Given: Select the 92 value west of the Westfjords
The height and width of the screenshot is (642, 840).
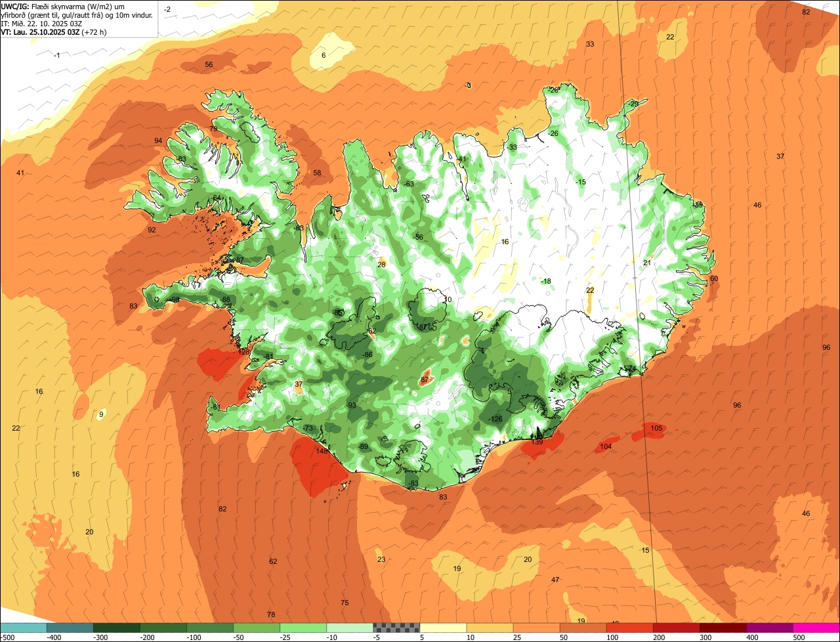Looking at the screenshot, I should [x=152, y=230].
